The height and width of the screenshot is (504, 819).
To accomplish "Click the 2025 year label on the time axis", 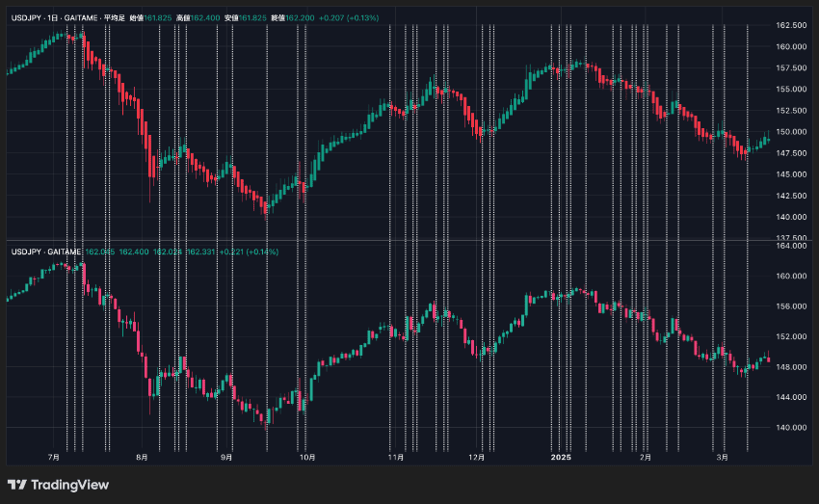I will [x=561, y=458].
